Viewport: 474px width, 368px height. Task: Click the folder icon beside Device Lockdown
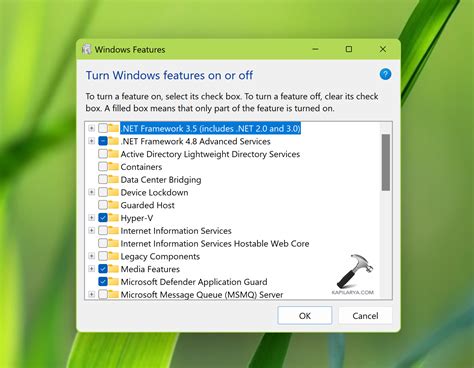pos(113,192)
